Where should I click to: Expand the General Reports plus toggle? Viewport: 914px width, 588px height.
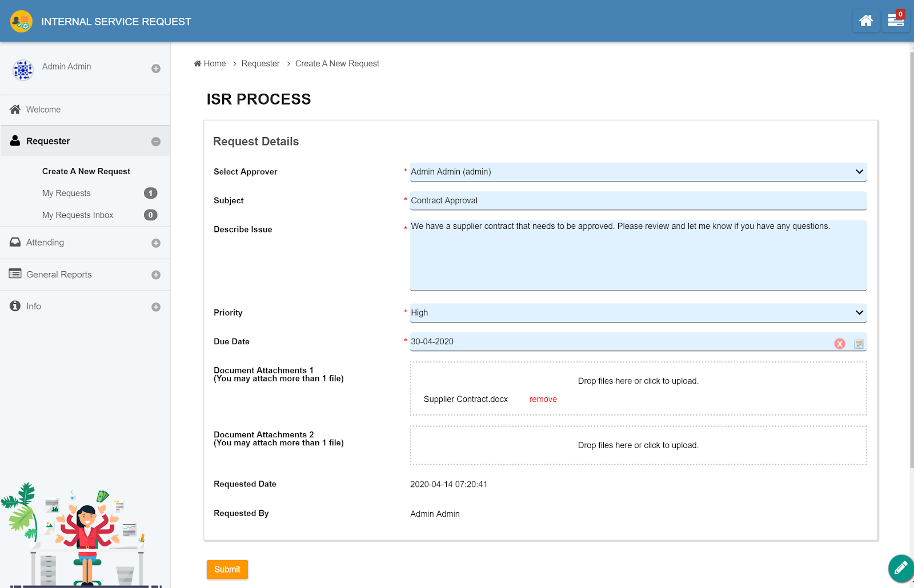coord(156,275)
